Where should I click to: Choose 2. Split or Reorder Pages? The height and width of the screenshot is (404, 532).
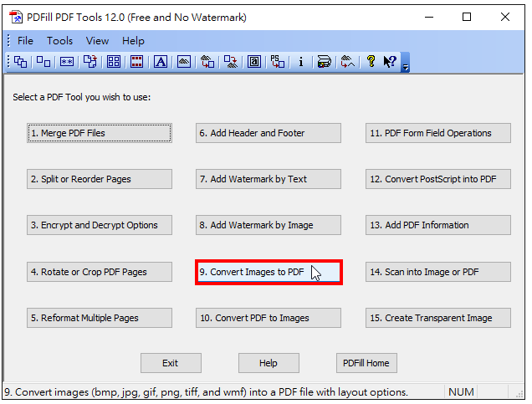click(x=100, y=179)
